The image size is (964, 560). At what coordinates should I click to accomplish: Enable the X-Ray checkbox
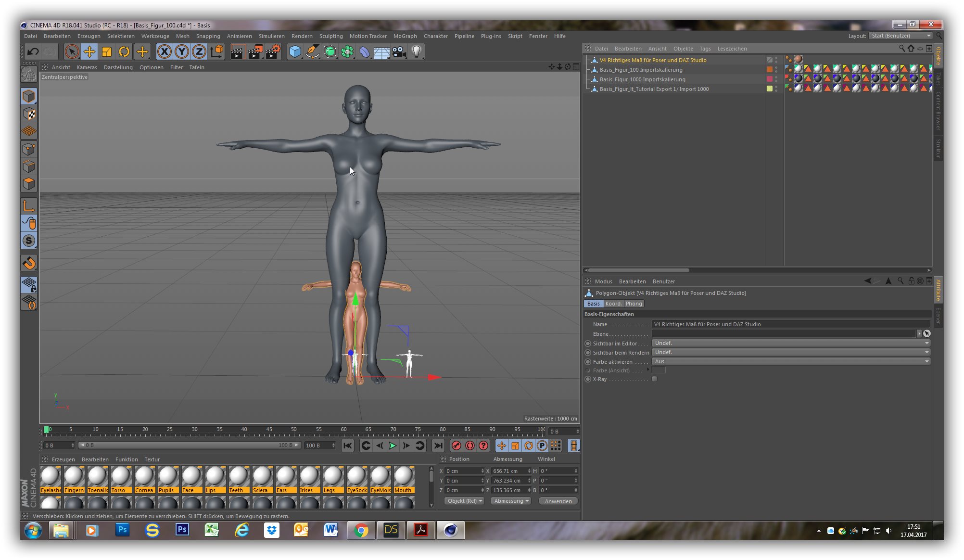(x=654, y=379)
